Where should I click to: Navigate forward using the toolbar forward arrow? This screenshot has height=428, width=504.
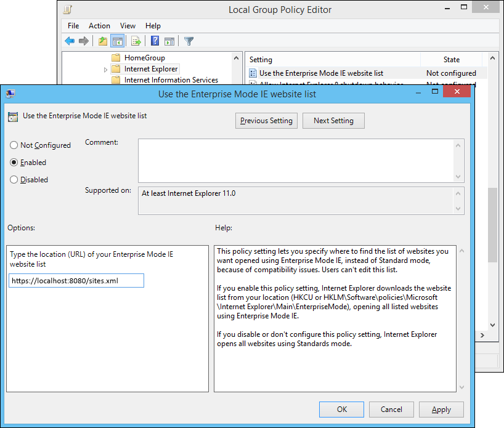[84, 41]
